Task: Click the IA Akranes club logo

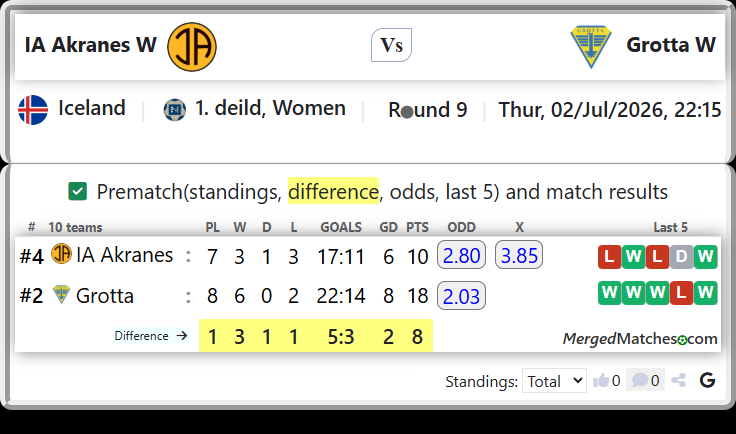Action: [192, 47]
